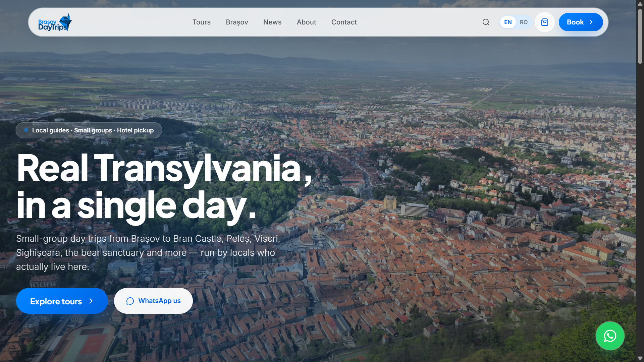
Task: Click the WhatsApp us button
Action: click(153, 301)
